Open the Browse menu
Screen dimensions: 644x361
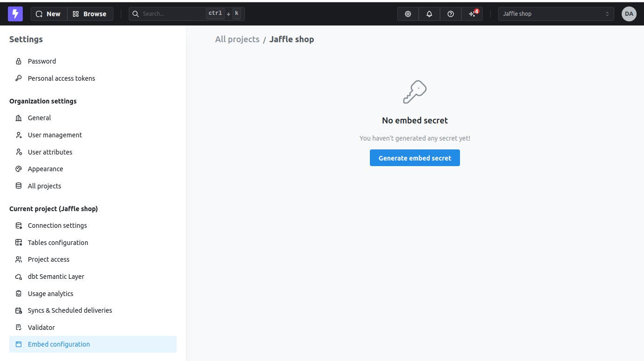coord(90,13)
